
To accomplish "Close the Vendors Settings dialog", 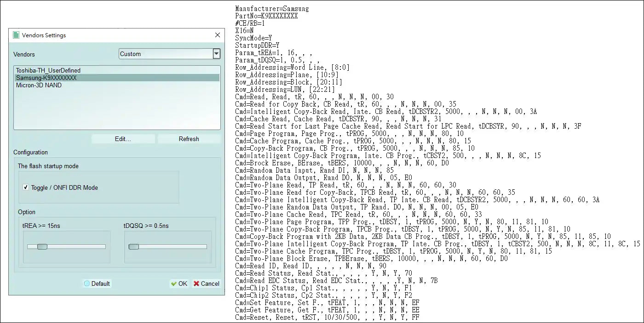I will 218,35.
